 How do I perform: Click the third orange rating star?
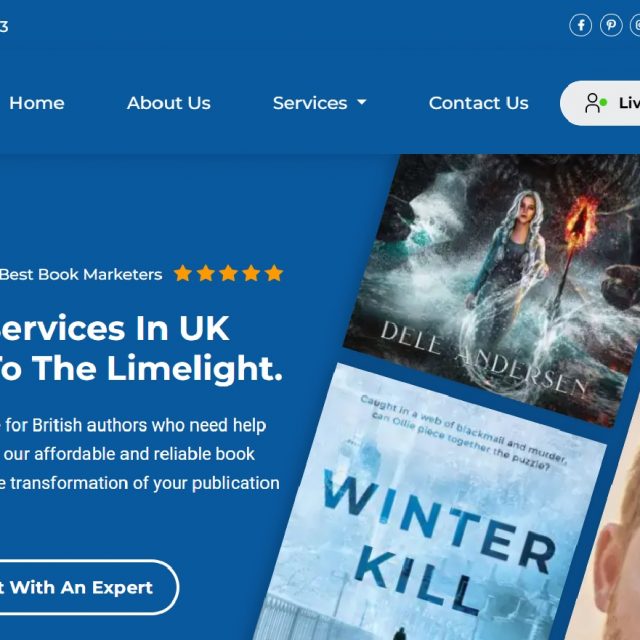(x=228, y=273)
